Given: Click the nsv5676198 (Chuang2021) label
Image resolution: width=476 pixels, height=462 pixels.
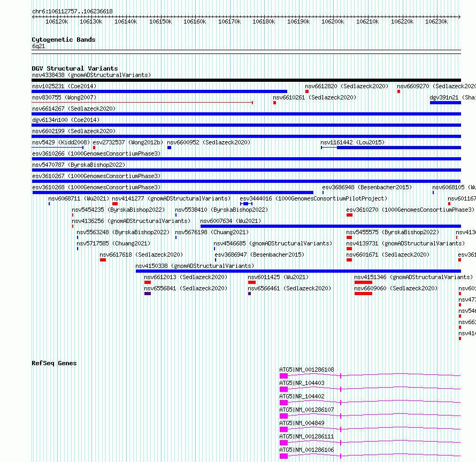Looking at the screenshot, I should pyautogui.click(x=212, y=232).
